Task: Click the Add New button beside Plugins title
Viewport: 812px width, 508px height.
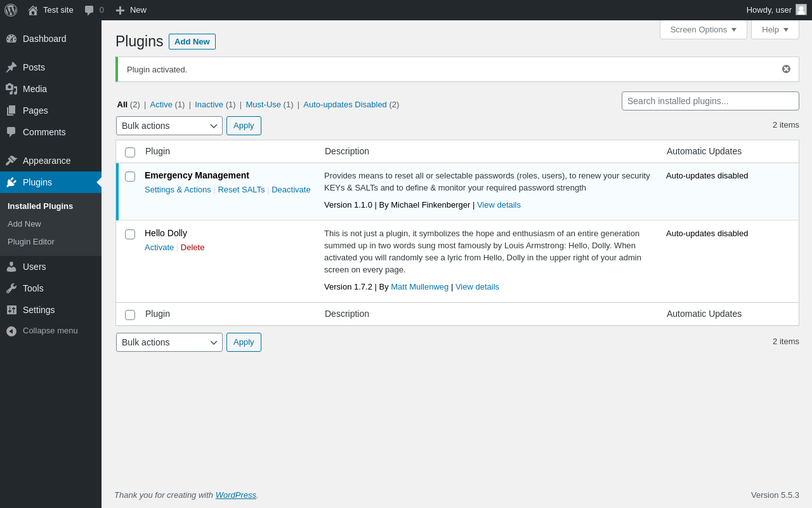Action: [192, 42]
